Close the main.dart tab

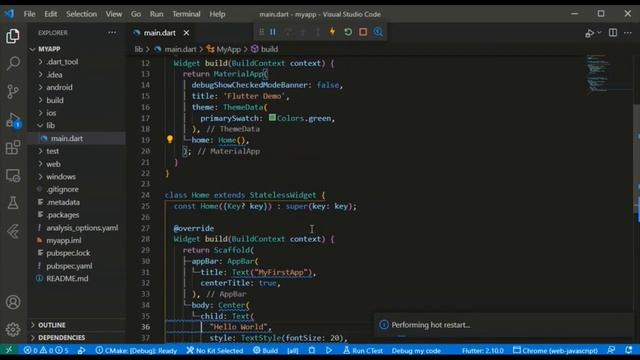click(x=186, y=33)
